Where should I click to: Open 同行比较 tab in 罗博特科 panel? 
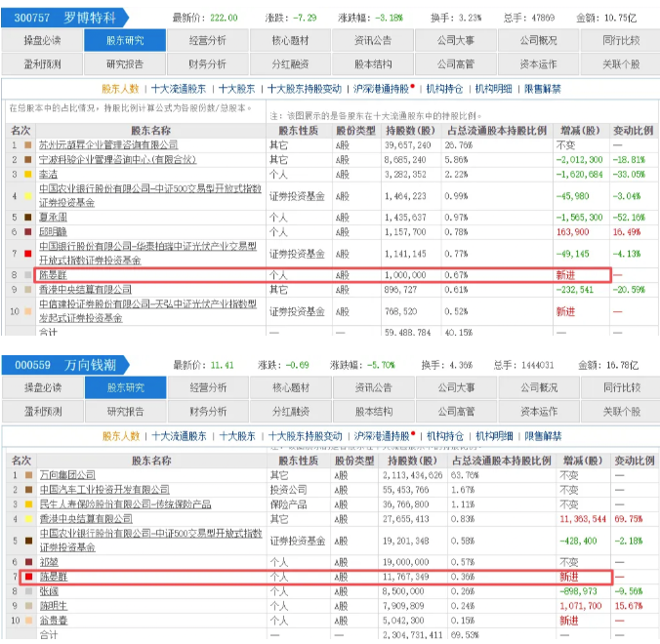coord(621,40)
